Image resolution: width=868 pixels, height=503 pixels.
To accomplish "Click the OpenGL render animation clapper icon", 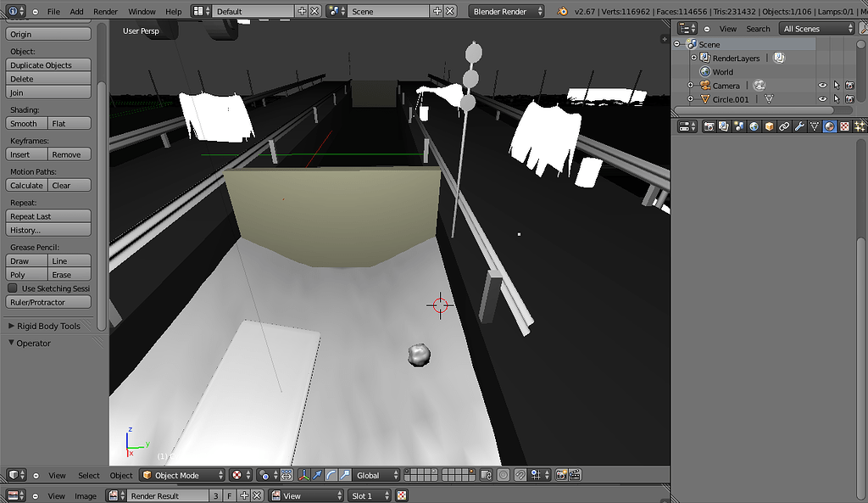I will 575,475.
